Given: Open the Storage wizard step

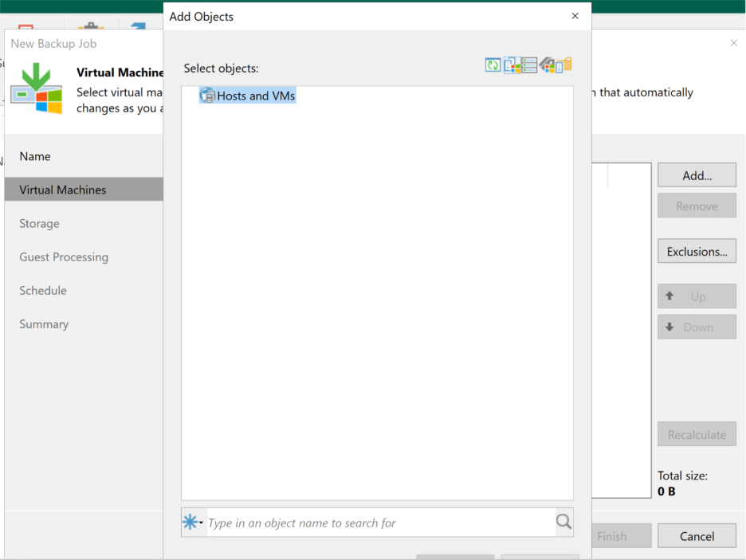Looking at the screenshot, I should pyautogui.click(x=40, y=224).
